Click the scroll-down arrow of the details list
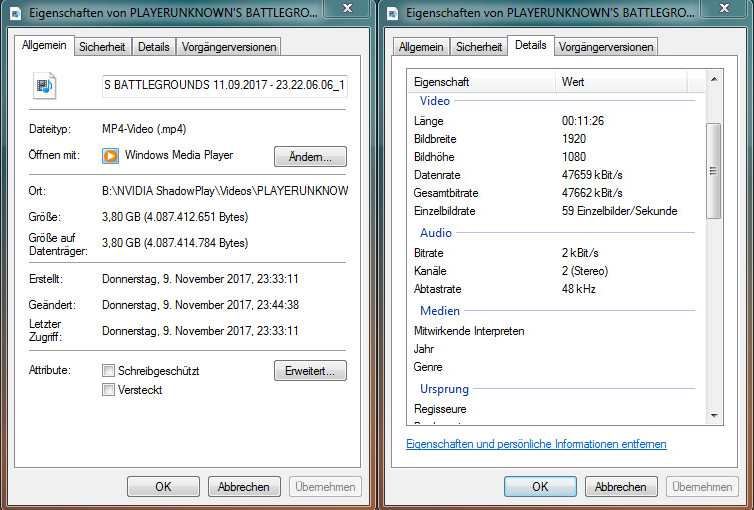The height and width of the screenshot is (510, 754). click(x=714, y=416)
